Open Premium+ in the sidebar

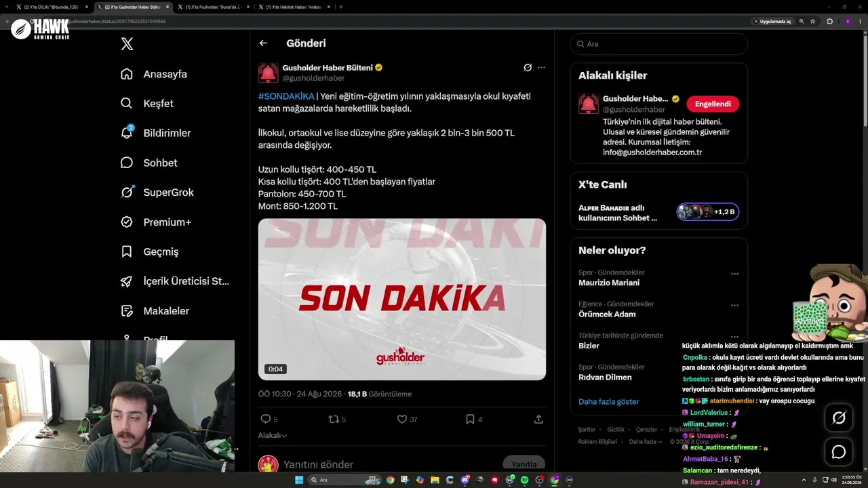click(x=155, y=222)
